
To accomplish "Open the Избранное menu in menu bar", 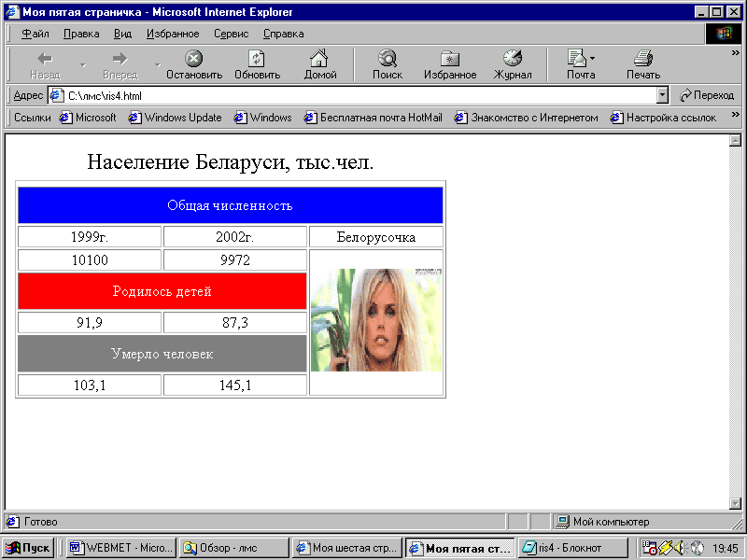I will pyautogui.click(x=173, y=34).
